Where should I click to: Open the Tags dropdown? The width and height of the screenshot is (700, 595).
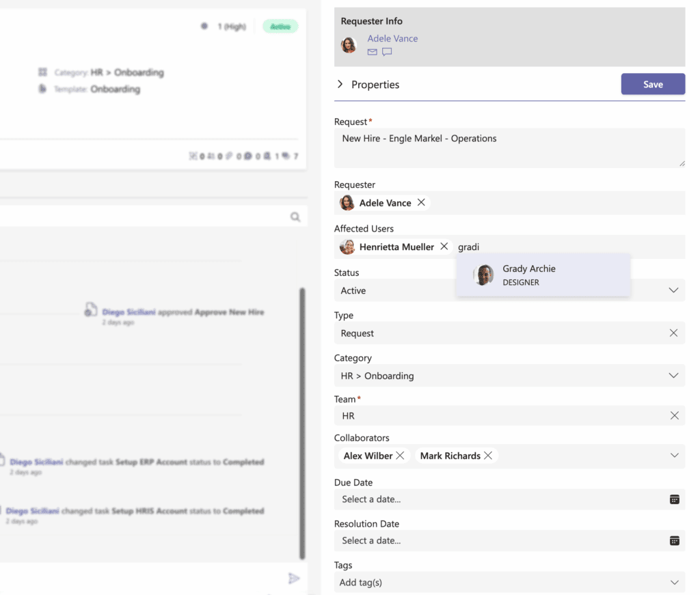pyautogui.click(x=673, y=582)
